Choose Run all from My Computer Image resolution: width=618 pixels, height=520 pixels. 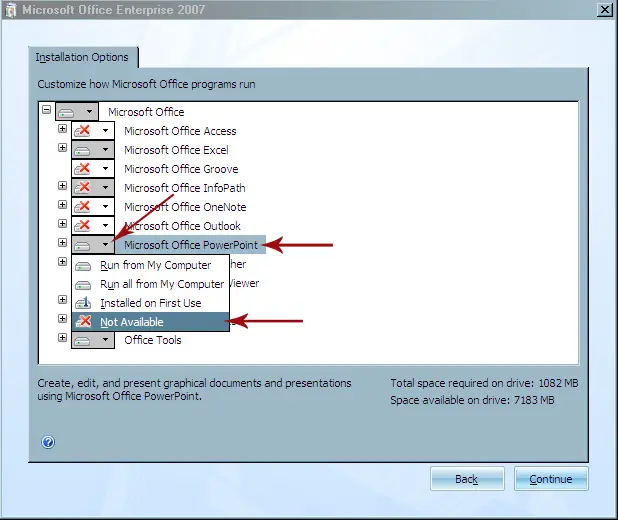coord(150,284)
